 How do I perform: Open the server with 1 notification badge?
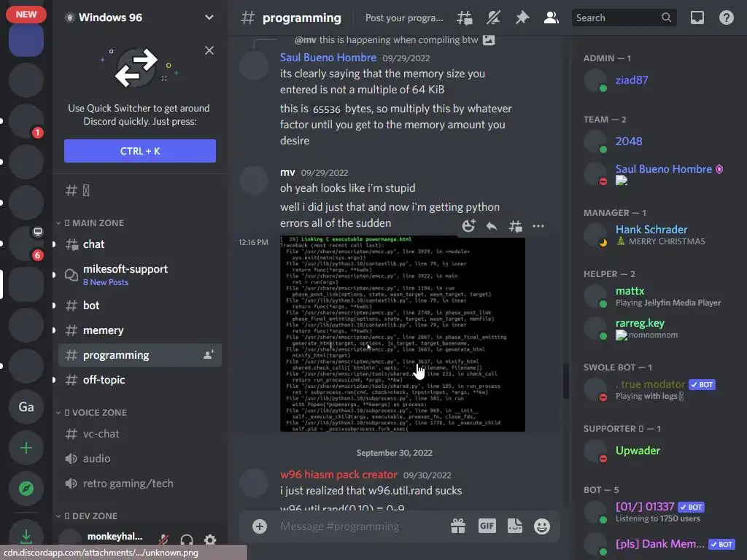(x=26, y=121)
